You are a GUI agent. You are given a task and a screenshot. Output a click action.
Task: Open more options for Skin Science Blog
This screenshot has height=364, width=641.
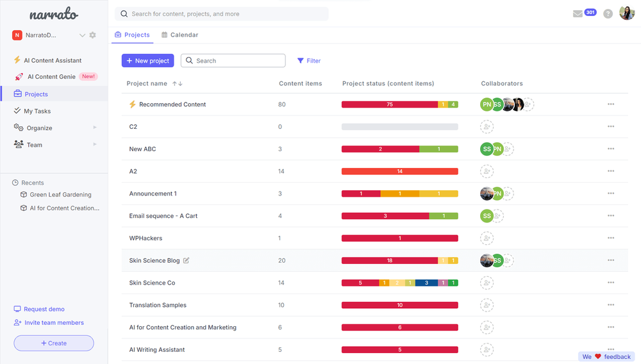coord(611,260)
